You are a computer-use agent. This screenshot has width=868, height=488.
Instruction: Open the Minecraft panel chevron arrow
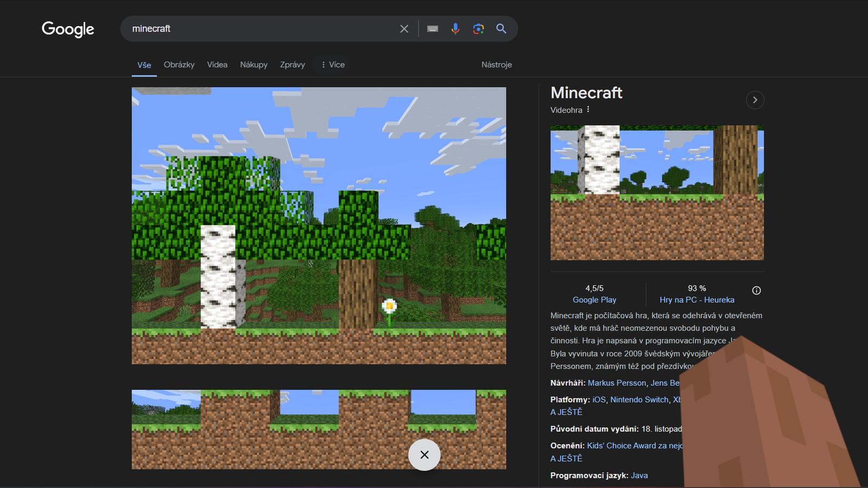[x=755, y=100]
